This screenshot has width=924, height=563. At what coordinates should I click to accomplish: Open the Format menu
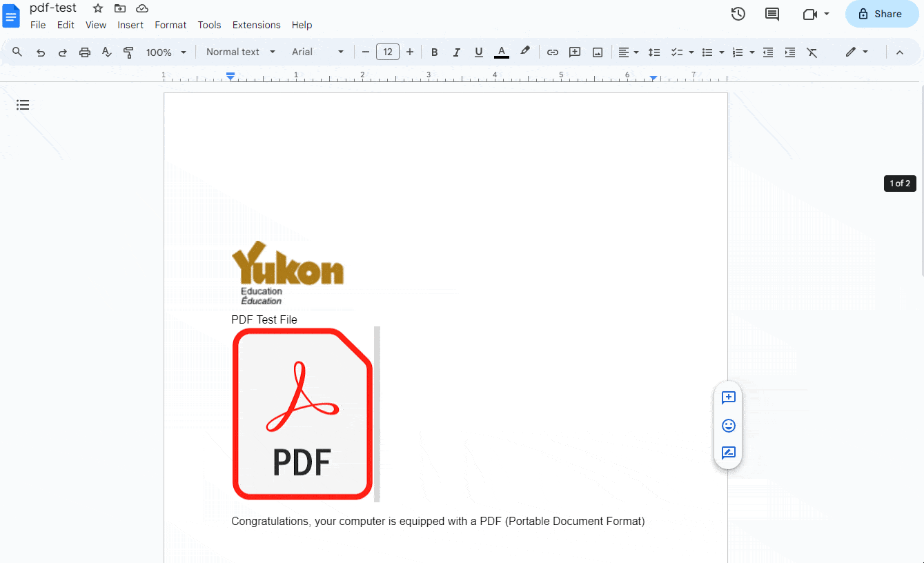(x=170, y=25)
